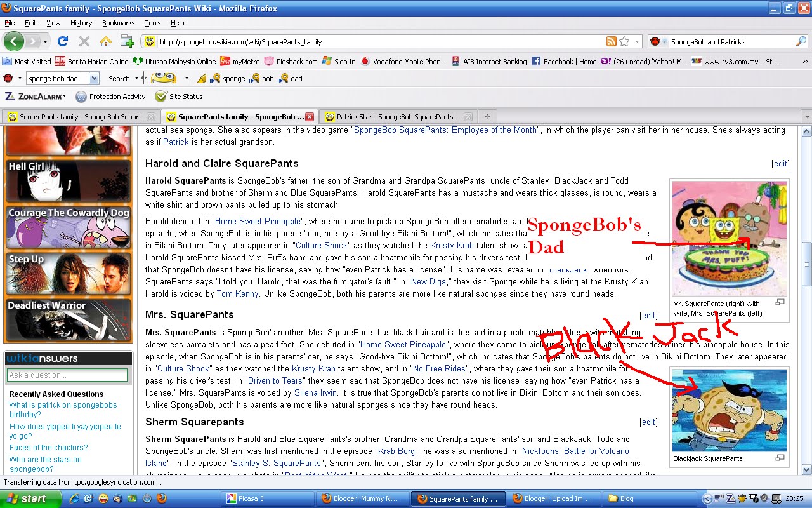Click the Internet Explorer quick launch icon
Image resolution: width=812 pixels, height=508 pixels.
click(x=74, y=498)
